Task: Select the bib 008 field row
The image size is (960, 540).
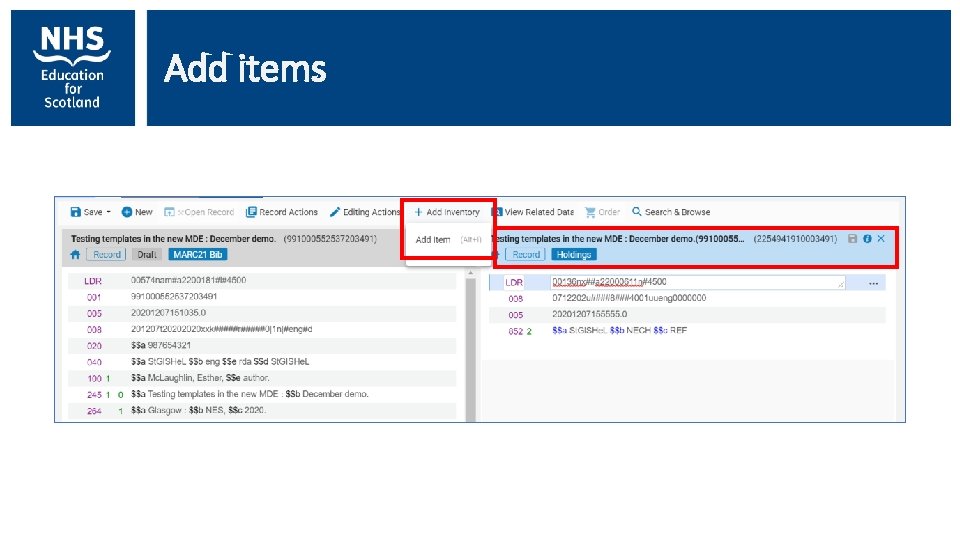Action: 262,329
